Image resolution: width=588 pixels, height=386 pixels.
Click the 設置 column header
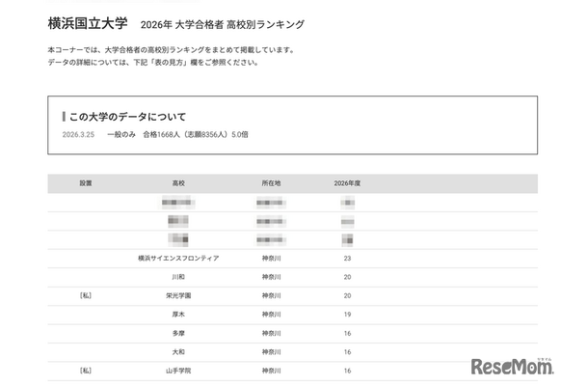point(86,183)
